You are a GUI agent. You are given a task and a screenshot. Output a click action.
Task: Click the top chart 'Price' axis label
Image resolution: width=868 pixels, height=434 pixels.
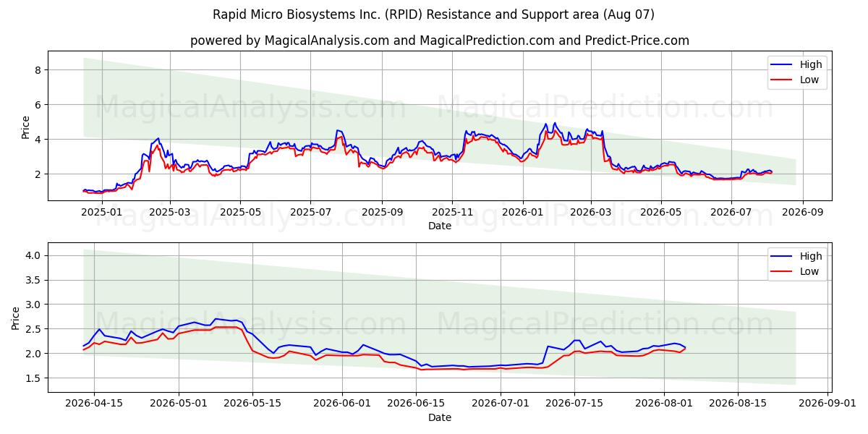pyautogui.click(x=25, y=127)
